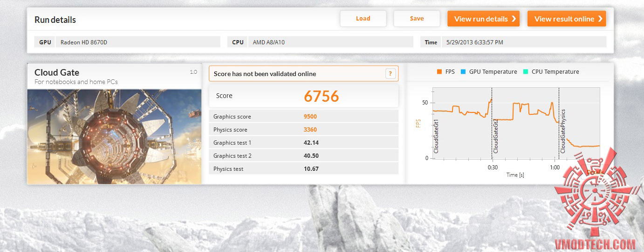
Task: Click 'For notebooks and home PCs' subtitle
Action: [x=76, y=82]
